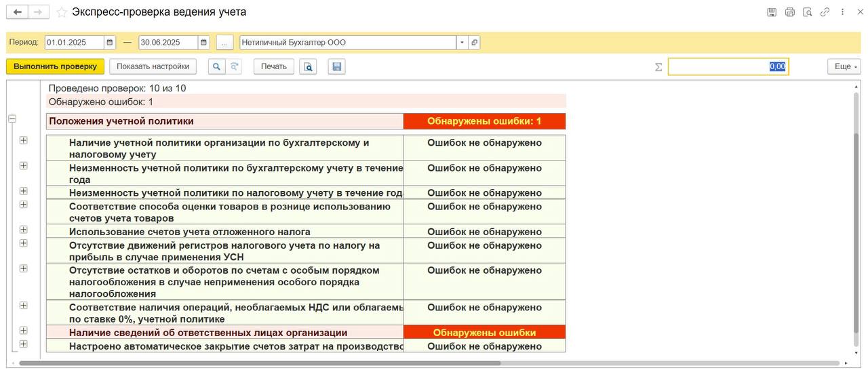Expand Отсутствие движений регистров налогового учета row

[x=24, y=243]
